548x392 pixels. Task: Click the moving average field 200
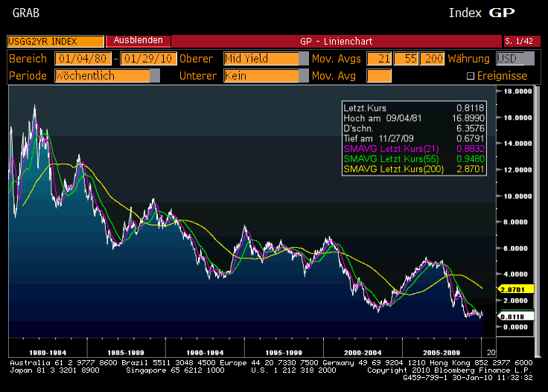coord(432,59)
